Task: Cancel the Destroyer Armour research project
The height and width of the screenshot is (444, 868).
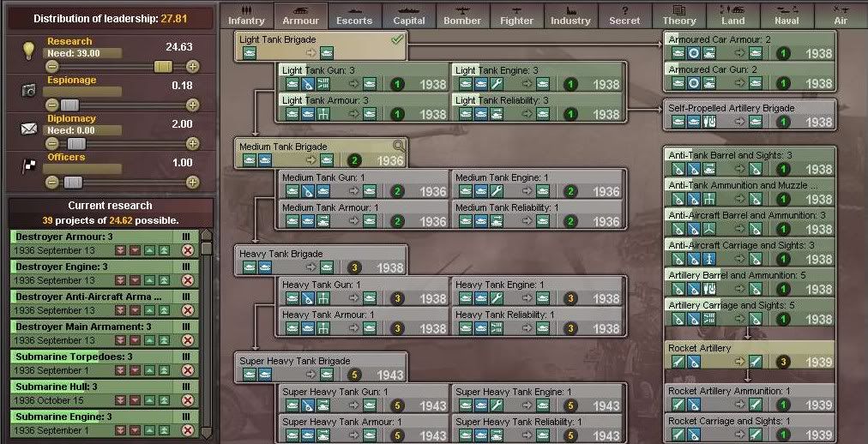Action: point(188,250)
